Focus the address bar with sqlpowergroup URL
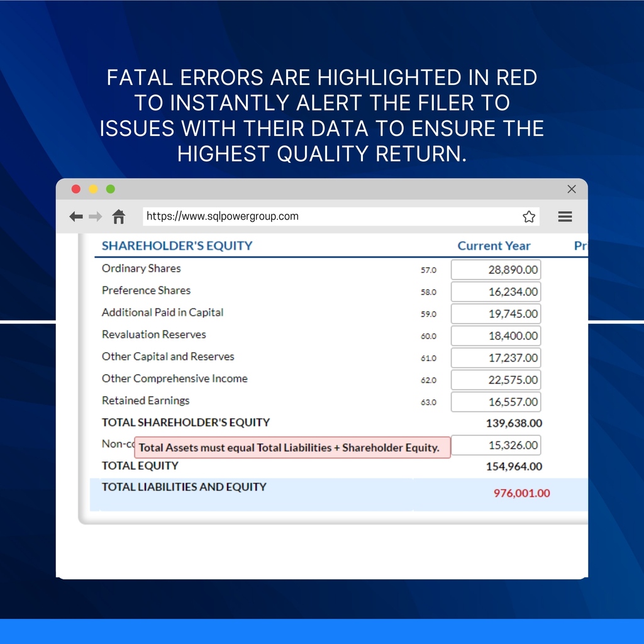The width and height of the screenshot is (644, 644). pos(341,216)
